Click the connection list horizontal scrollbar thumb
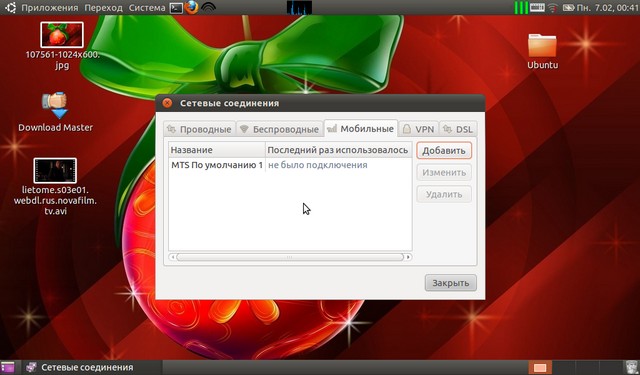Screen dimensions: 640x375 [290, 257]
